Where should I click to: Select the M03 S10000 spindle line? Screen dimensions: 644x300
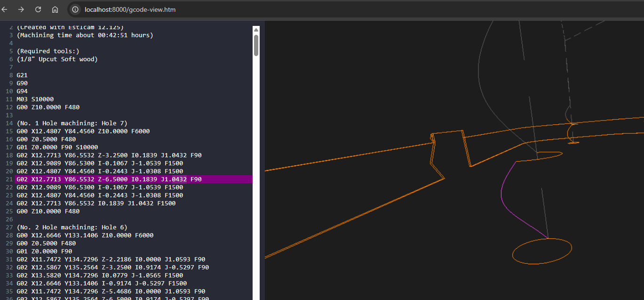pos(35,99)
